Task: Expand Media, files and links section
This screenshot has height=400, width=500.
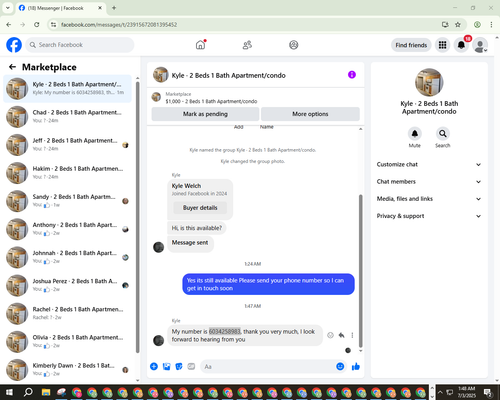Action: [429, 199]
